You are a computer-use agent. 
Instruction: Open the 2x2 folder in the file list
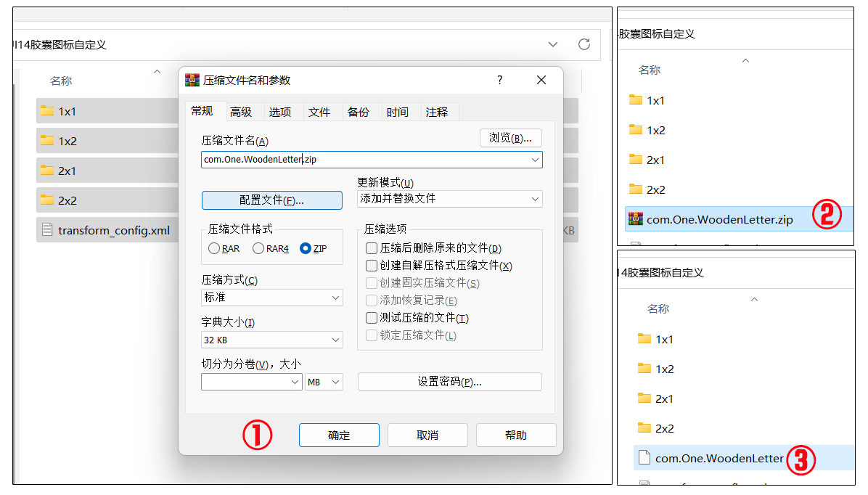69,200
